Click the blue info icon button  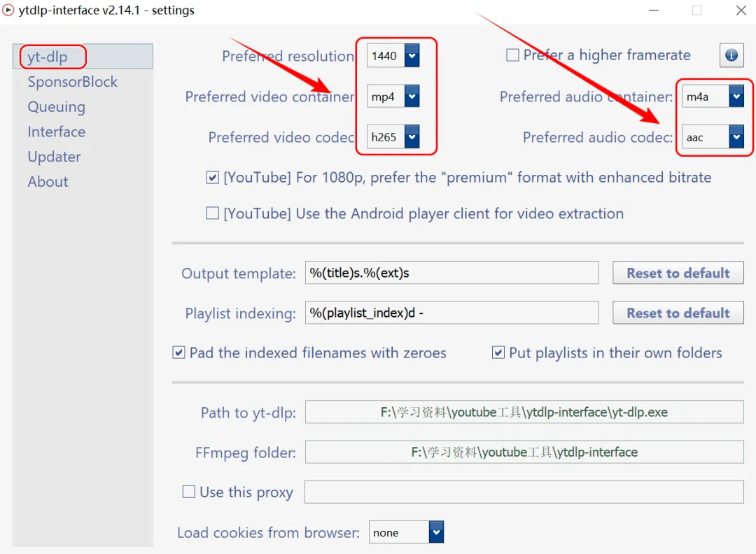point(731,55)
